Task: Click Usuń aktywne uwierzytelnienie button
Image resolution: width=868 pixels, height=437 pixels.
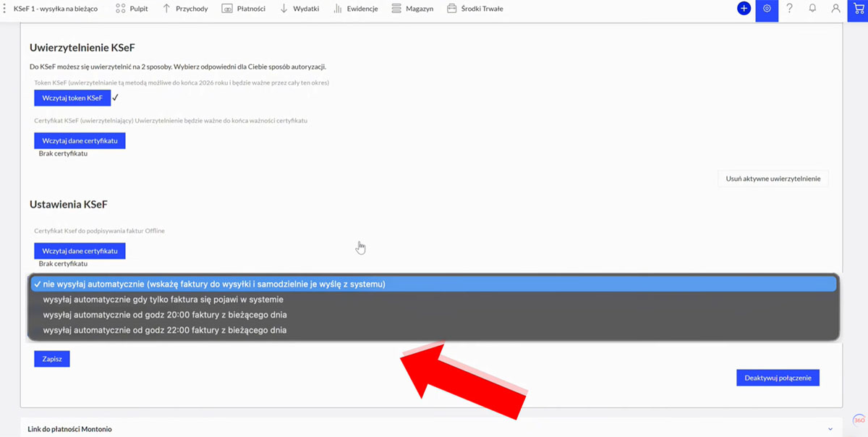Action: pyautogui.click(x=773, y=179)
